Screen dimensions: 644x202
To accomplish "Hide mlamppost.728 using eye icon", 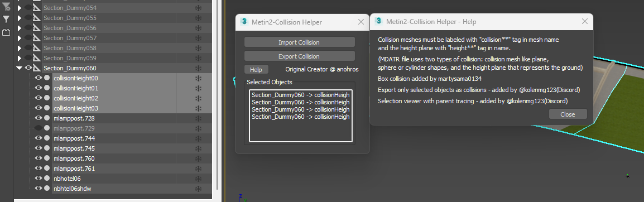I will (39, 118).
